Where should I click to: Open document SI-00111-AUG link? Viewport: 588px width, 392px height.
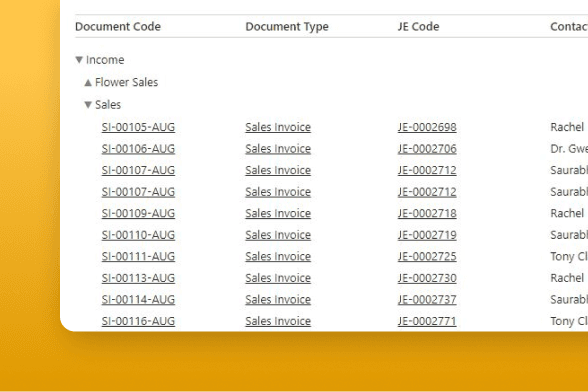138,256
